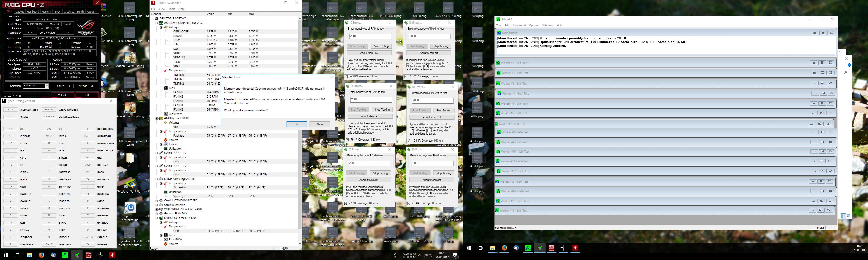
Task: Open the Advanced menu in Prime95
Action: pos(519,26)
